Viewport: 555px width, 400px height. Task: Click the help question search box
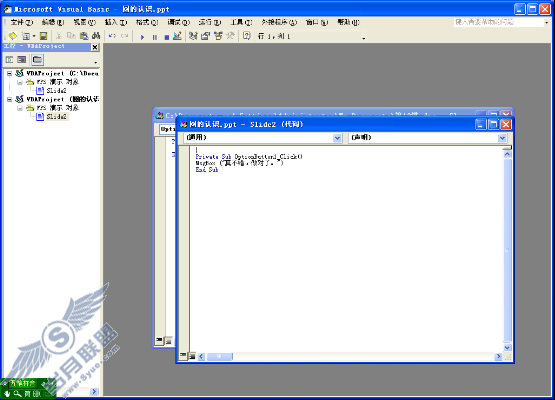tap(498, 22)
